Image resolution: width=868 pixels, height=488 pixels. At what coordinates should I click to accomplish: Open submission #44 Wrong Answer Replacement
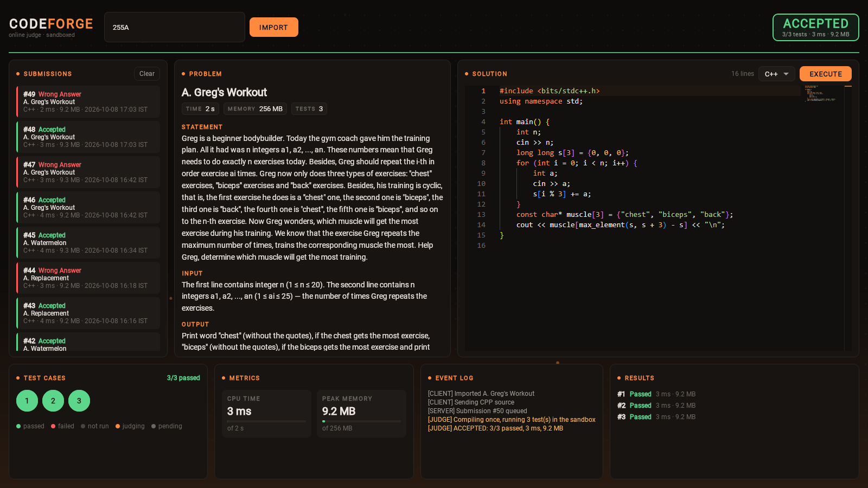pos(88,278)
